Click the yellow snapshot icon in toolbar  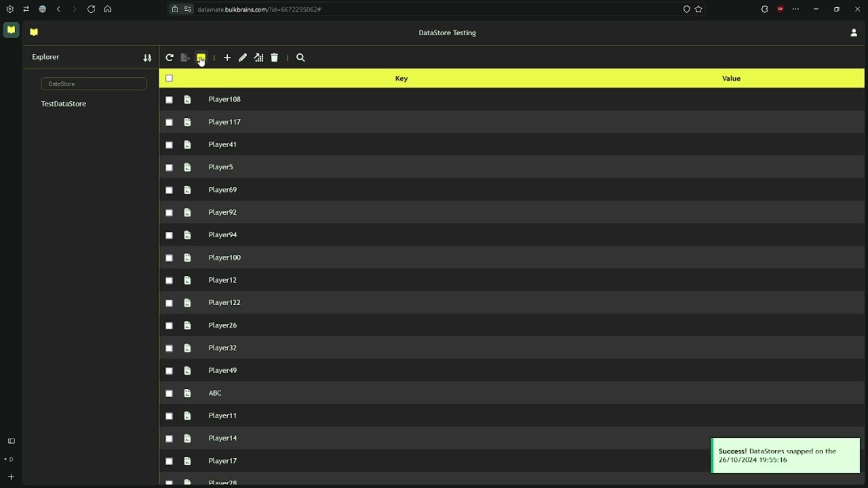[x=201, y=58]
